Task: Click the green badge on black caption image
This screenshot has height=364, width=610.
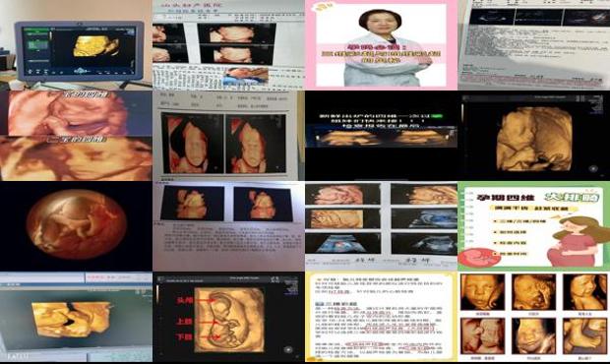Action: click(438, 116)
